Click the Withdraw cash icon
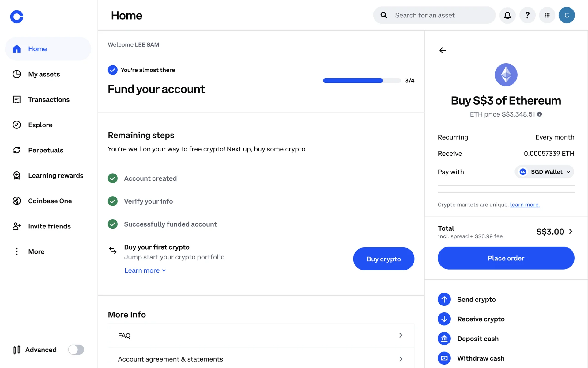 coord(444,358)
